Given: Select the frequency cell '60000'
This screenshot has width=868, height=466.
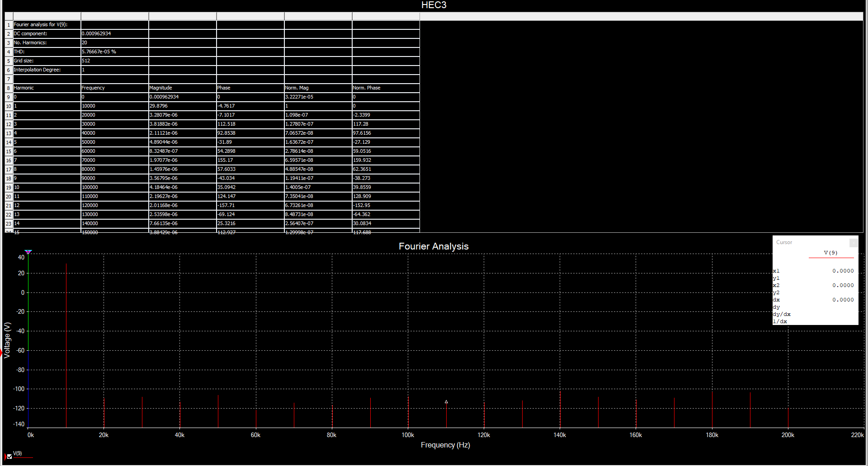Looking at the screenshot, I should (x=115, y=151).
